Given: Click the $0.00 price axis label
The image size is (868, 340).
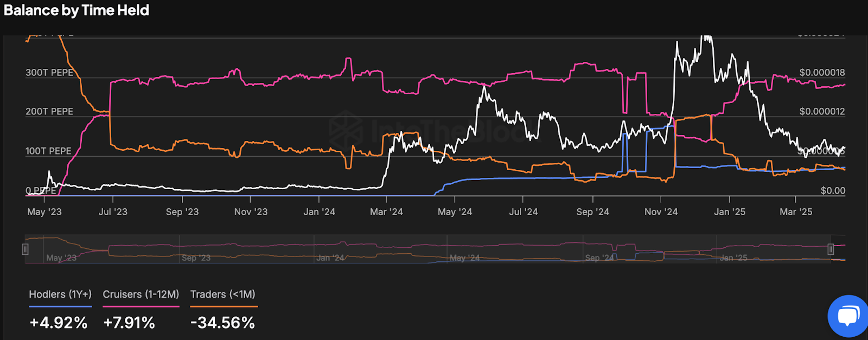Looking at the screenshot, I should pos(833,190).
